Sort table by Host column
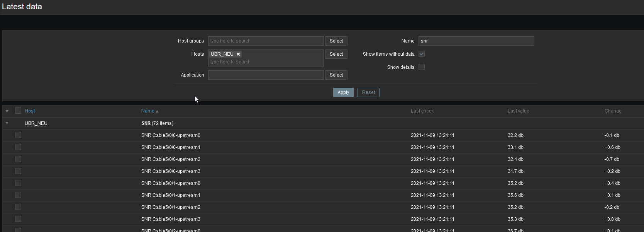The image size is (644, 232). (x=30, y=111)
